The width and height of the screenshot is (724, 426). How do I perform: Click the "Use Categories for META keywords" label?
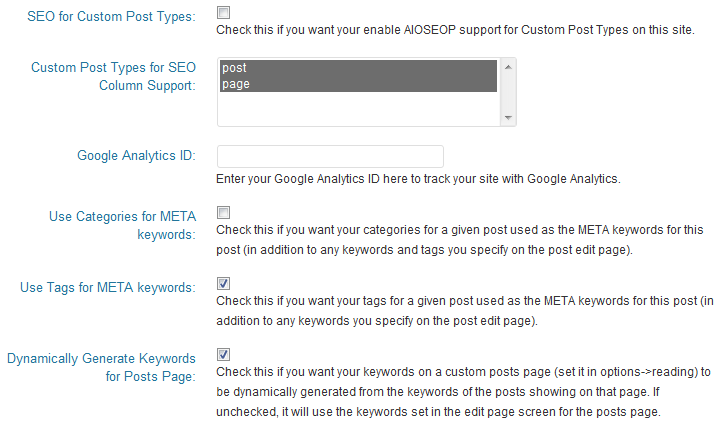point(122,224)
